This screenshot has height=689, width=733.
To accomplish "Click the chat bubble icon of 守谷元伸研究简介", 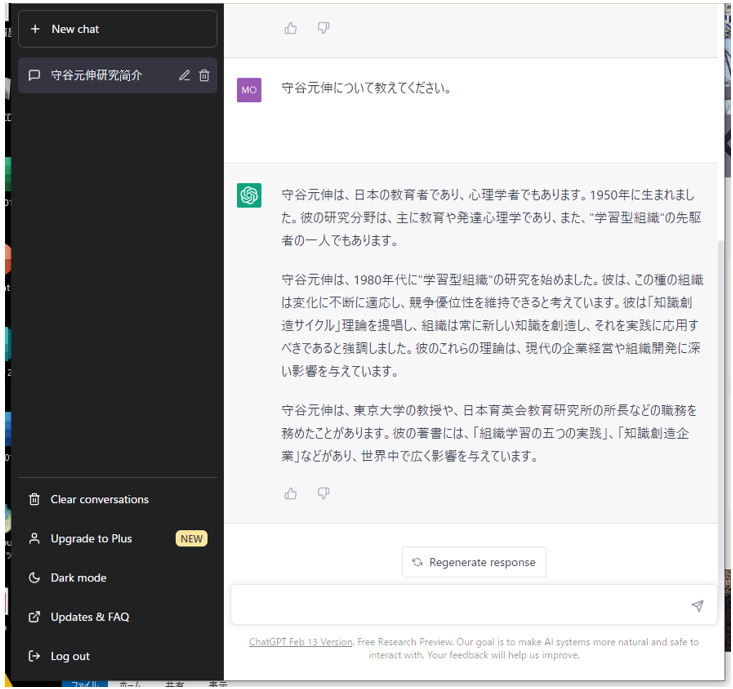I will pyautogui.click(x=35, y=75).
